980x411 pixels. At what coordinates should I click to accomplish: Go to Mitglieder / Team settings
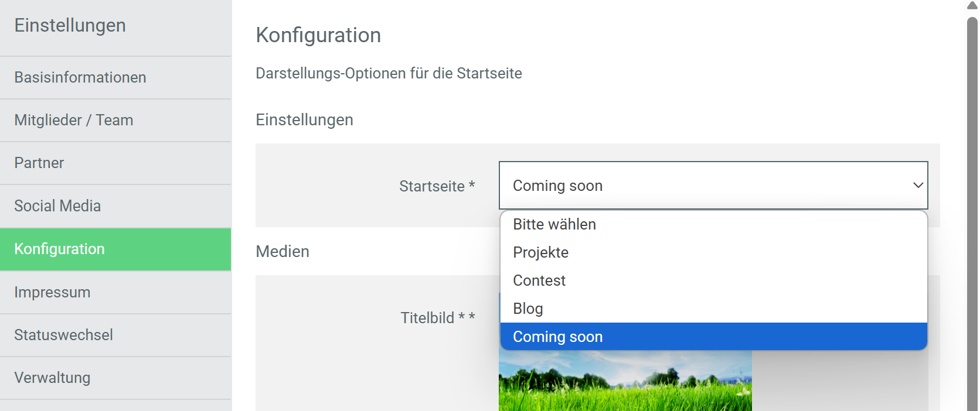pos(74,120)
